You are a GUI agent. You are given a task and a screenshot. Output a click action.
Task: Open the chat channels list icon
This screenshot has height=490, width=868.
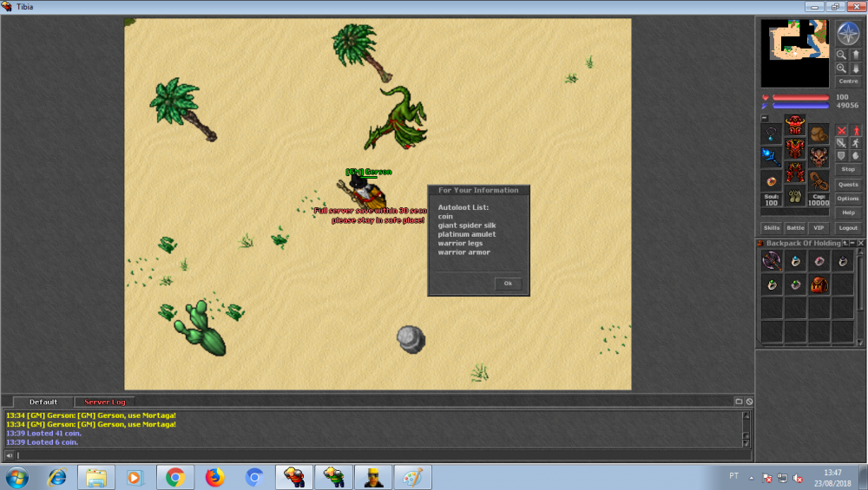739,402
